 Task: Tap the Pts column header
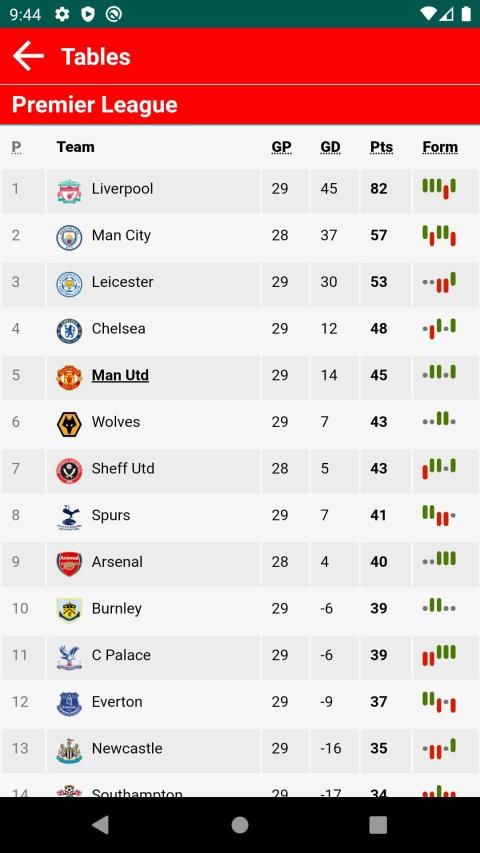click(381, 147)
